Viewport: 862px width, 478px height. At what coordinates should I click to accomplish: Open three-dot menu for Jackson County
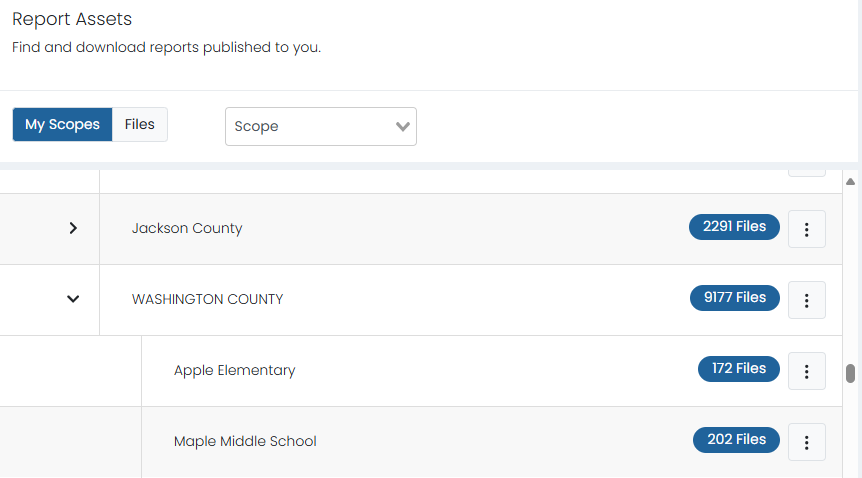(806, 229)
